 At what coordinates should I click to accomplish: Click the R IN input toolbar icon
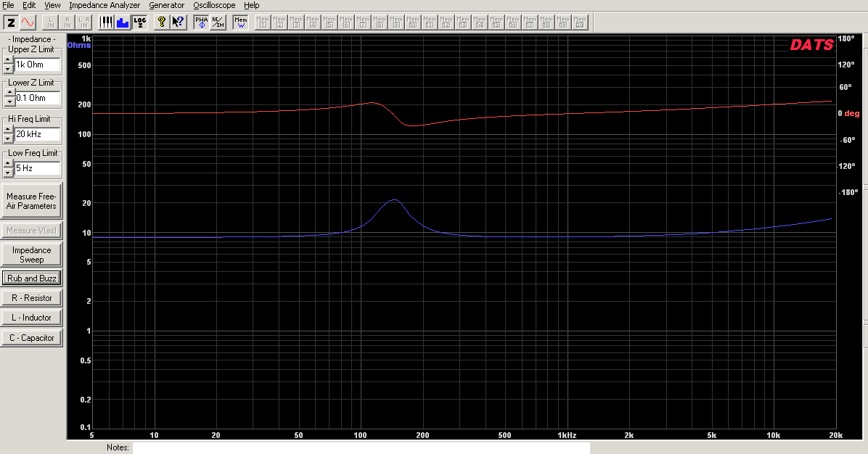pyautogui.click(x=67, y=22)
